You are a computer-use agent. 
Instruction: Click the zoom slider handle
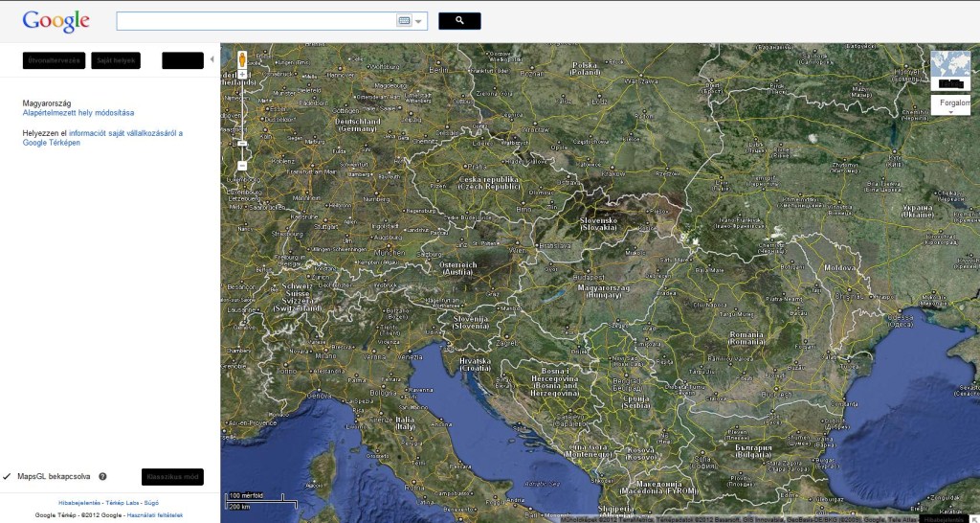[242, 144]
